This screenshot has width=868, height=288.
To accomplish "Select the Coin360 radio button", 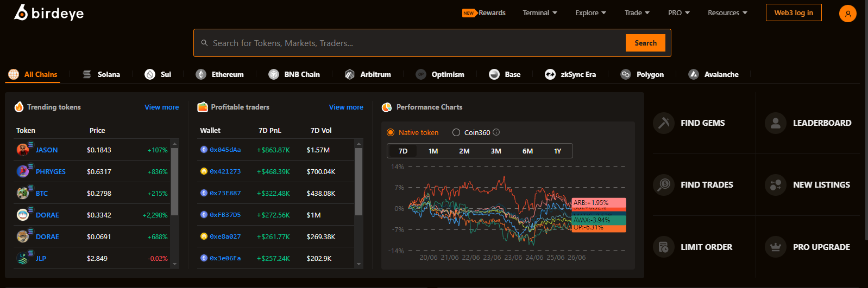I will point(456,132).
